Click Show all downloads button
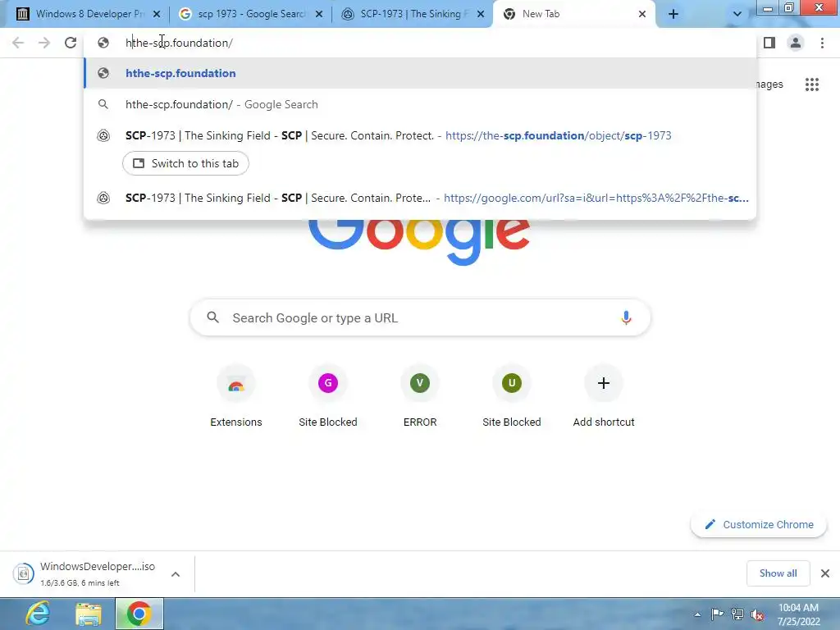This screenshot has height=630, width=840. [778, 573]
